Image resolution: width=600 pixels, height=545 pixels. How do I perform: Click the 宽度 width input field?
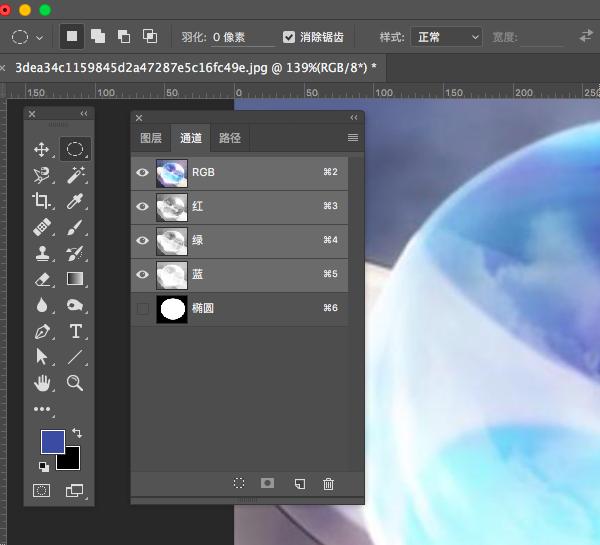click(x=542, y=38)
